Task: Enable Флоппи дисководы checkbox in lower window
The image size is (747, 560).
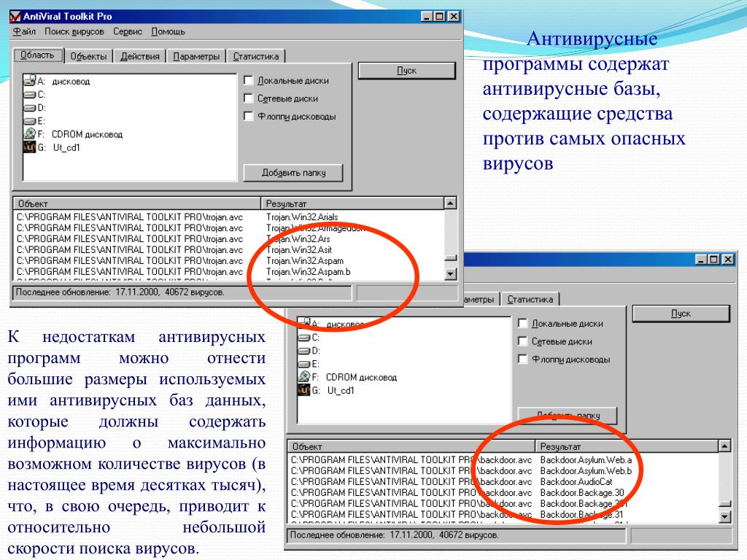Action: (x=522, y=359)
